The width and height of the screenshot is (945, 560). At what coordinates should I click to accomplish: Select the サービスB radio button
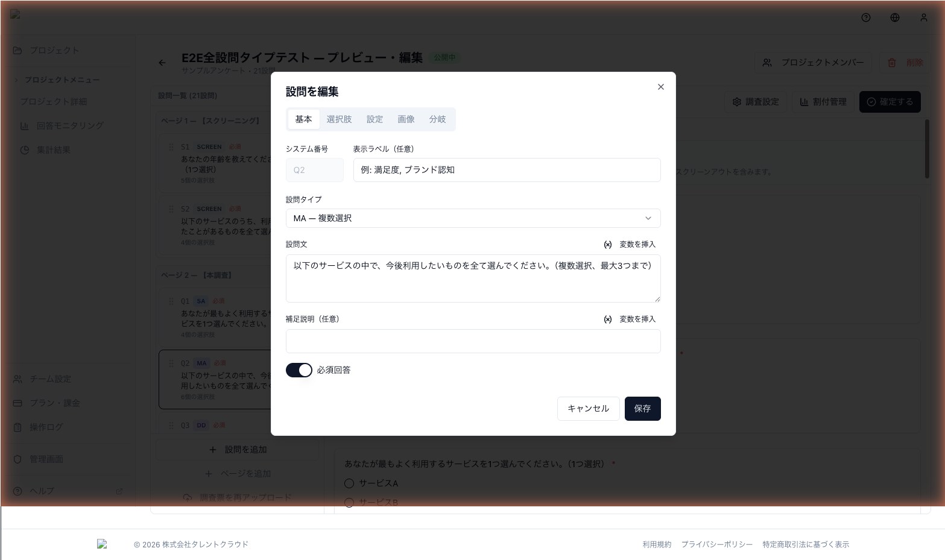[349, 502]
